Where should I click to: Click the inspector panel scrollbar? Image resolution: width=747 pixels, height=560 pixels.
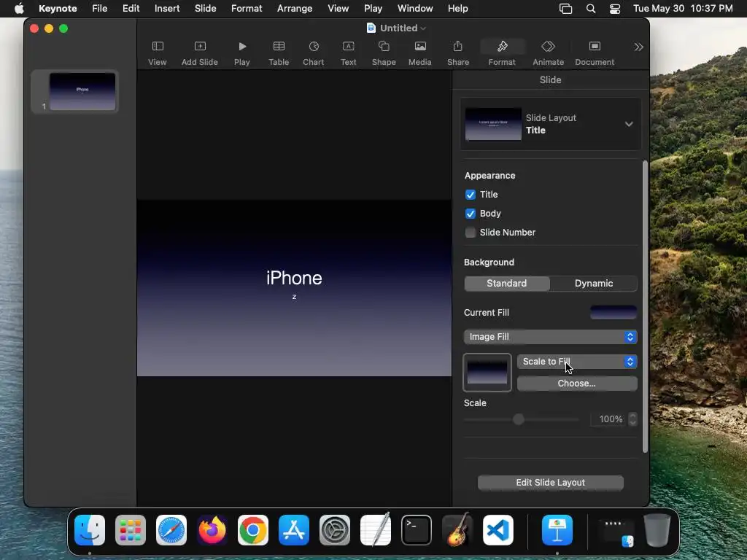coord(645,307)
